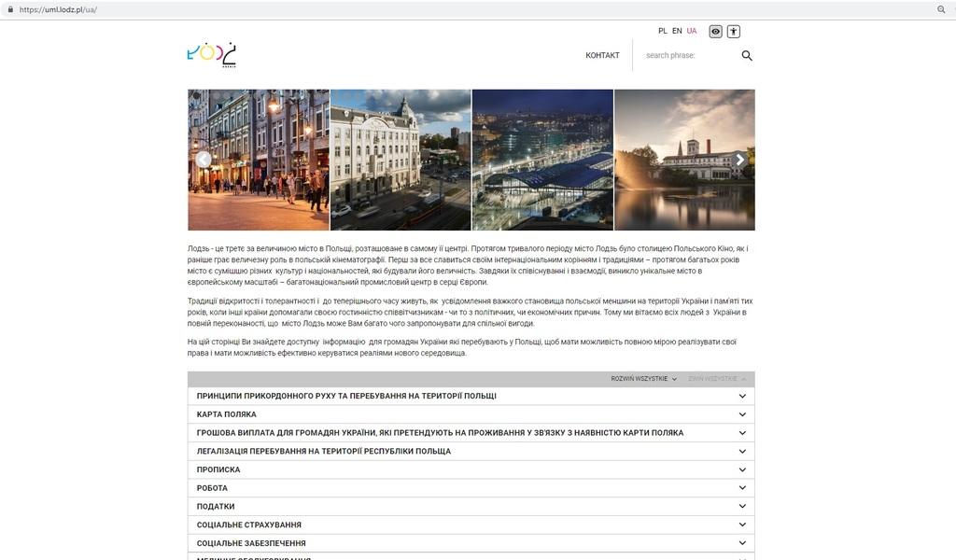Click the night street photo thumbnail
Image resolution: width=956 pixels, height=560 pixels.
point(259,161)
